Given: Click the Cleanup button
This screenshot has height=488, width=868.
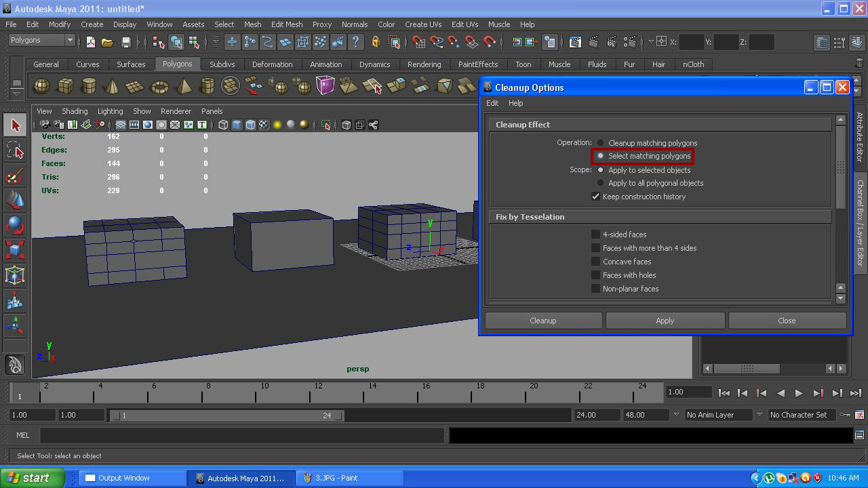Looking at the screenshot, I should click(x=543, y=321).
